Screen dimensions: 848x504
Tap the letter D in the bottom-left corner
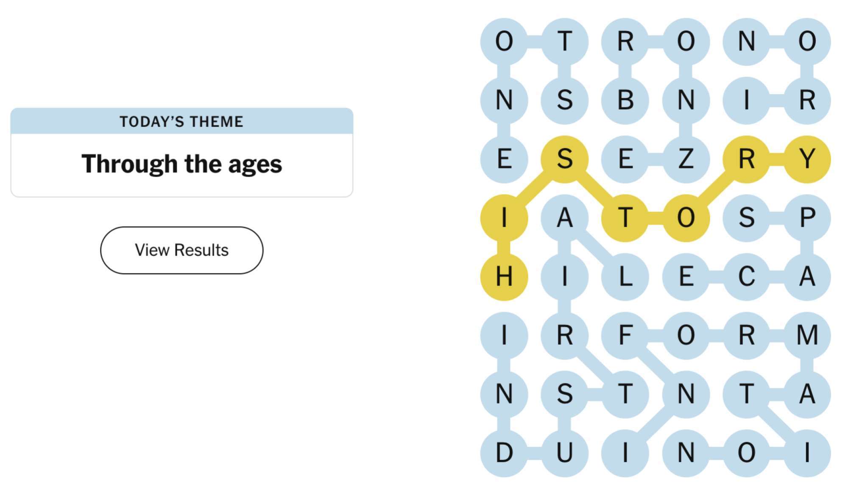[x=504, y=452]
